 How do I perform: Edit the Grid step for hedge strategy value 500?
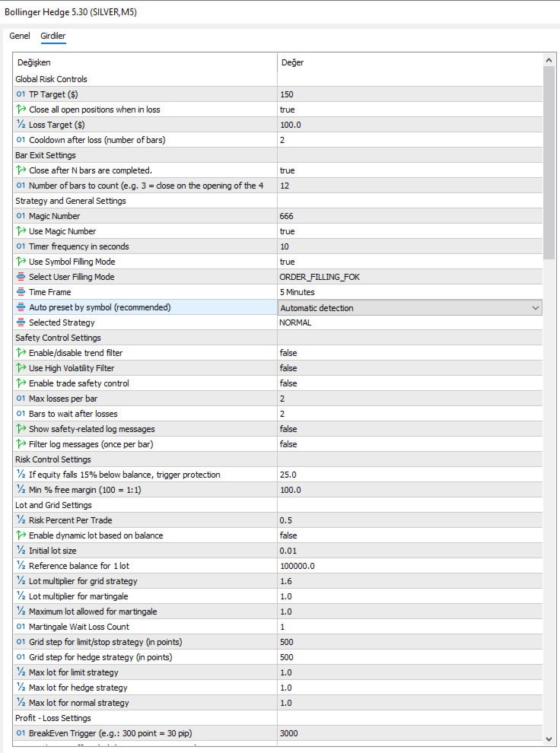click(409, 657)
